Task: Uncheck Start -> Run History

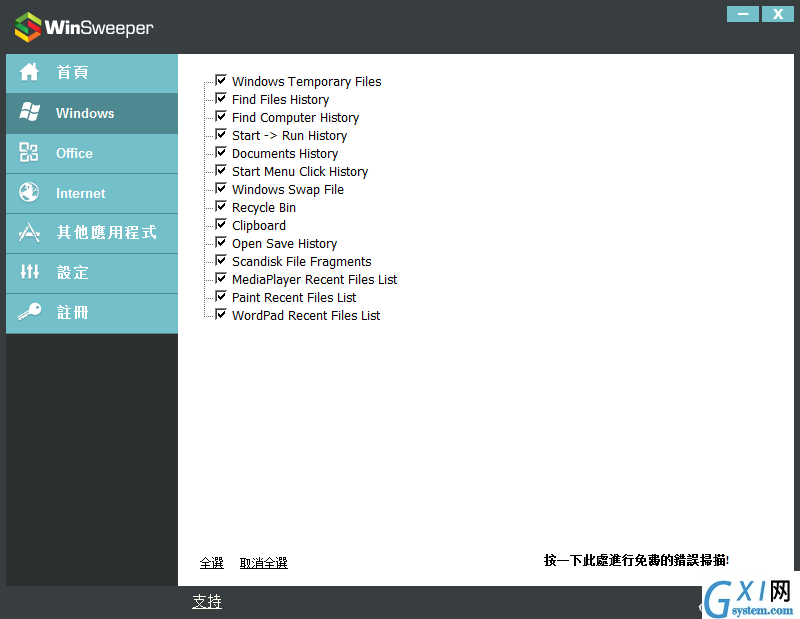Action: pos(221,134)
